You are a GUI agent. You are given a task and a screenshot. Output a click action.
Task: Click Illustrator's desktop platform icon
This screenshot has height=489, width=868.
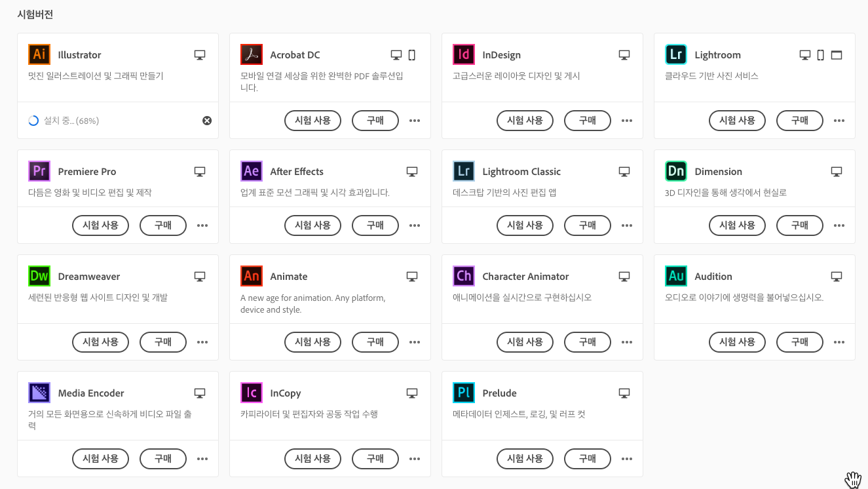(x=200, y=55)
